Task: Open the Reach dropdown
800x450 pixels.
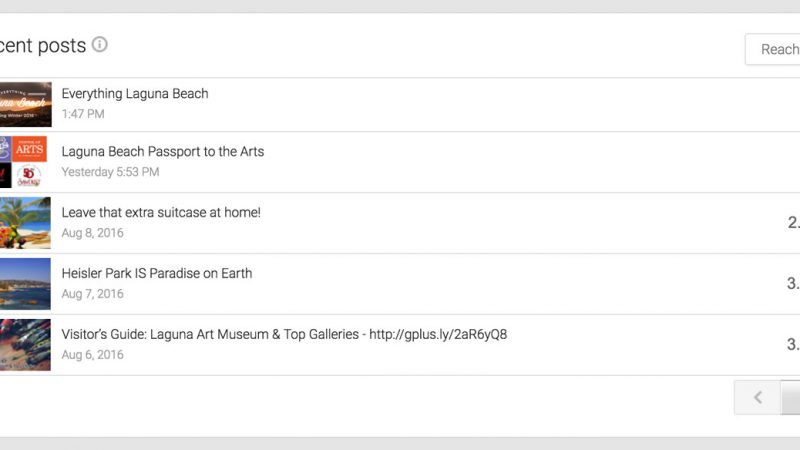Action: (773, 49)
